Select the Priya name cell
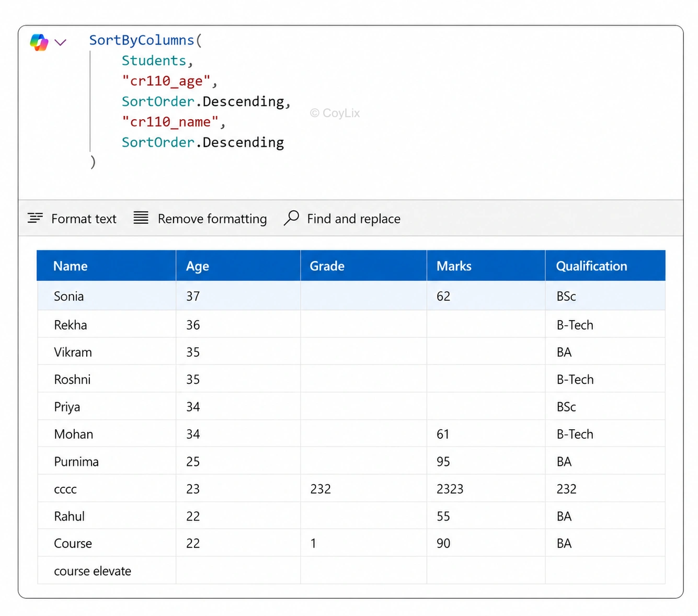698x616 pixels. coord(107,406)
